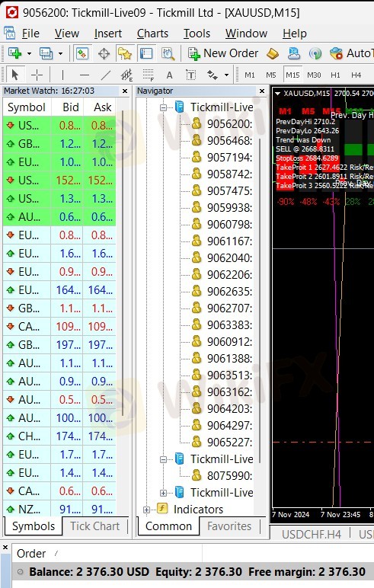Select account 9056200 in Navigator
The image size is (374, 588).
tap(229, 124)
